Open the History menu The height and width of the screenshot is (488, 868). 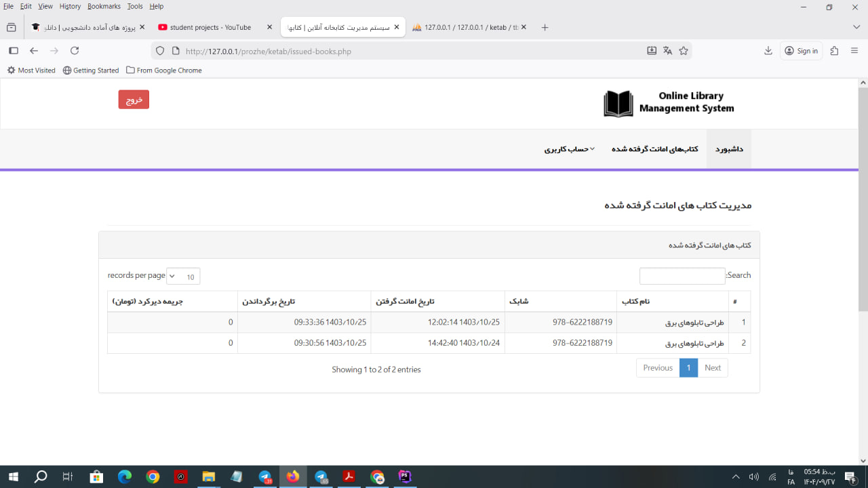[70, 6]
